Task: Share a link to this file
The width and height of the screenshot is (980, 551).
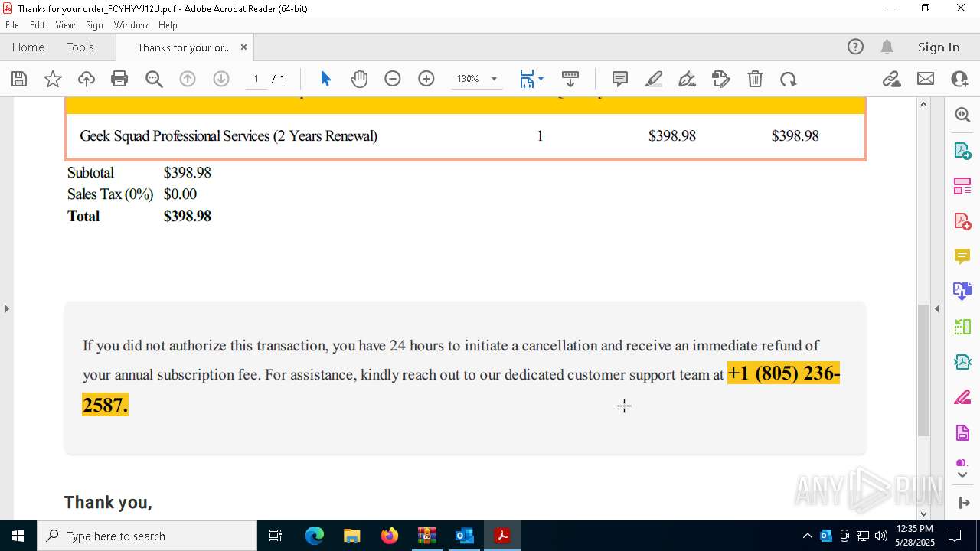Action: point(891,79)
